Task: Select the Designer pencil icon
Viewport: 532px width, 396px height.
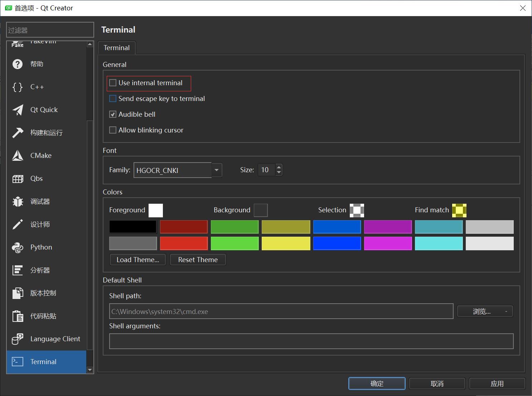Action: [x=18, y=224]
